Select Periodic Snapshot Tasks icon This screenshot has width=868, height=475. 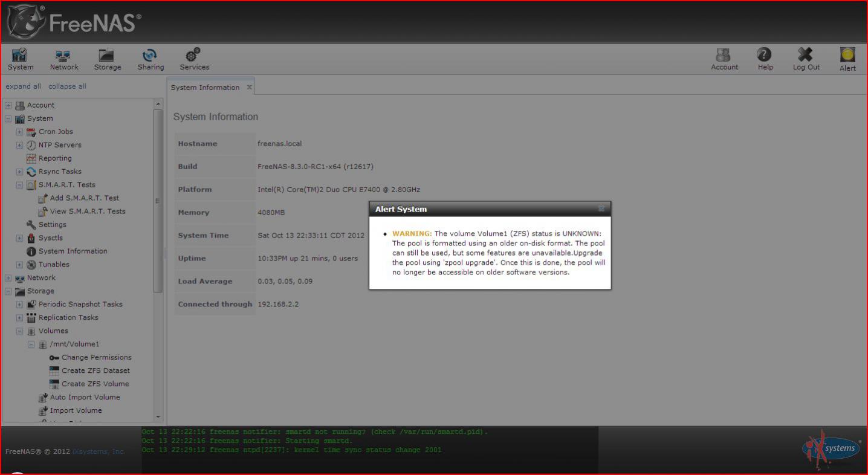coord(31,305)
